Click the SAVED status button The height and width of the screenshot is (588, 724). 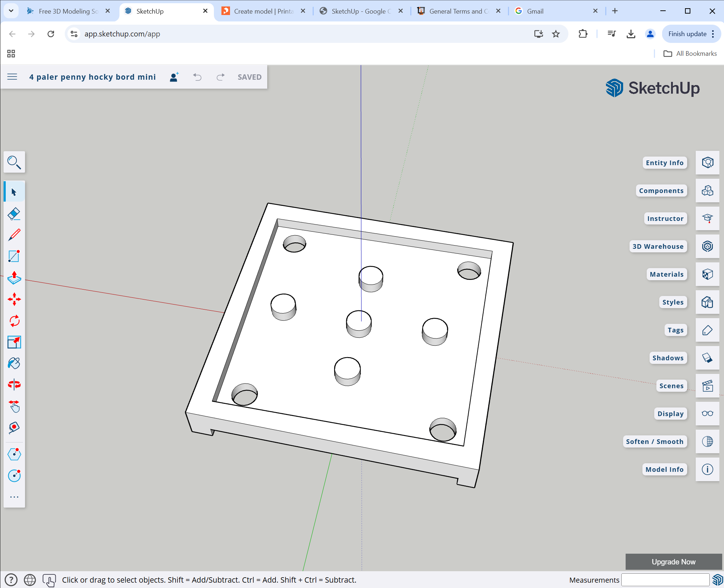[250, 77]
